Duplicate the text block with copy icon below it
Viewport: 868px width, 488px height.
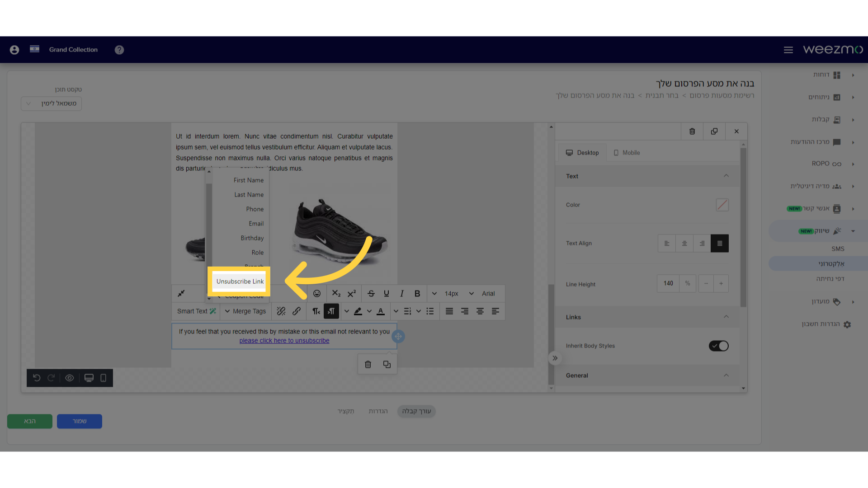tap(387, 365)
